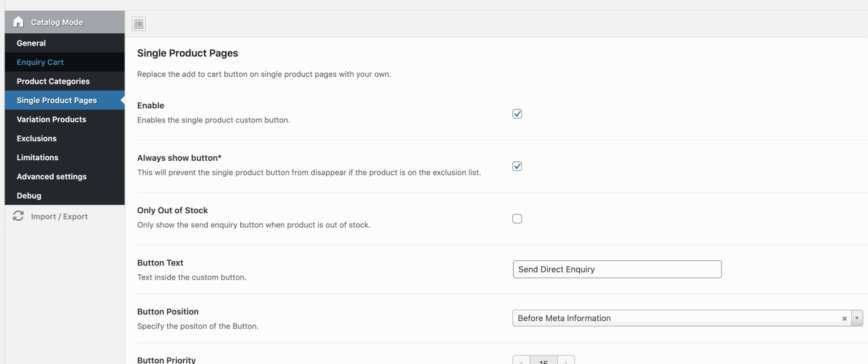Click the sync icon next to Import / Export

(x=18, y=216)
